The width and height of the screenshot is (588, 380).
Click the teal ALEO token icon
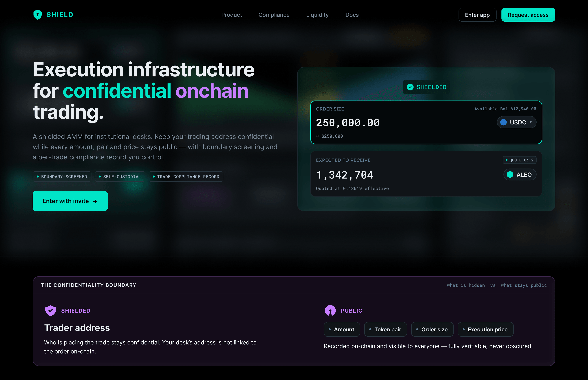coord(510,175)
